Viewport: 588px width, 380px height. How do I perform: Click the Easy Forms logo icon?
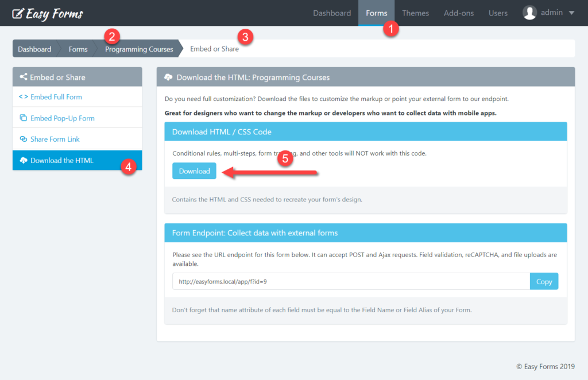click(x=18, y=13)
